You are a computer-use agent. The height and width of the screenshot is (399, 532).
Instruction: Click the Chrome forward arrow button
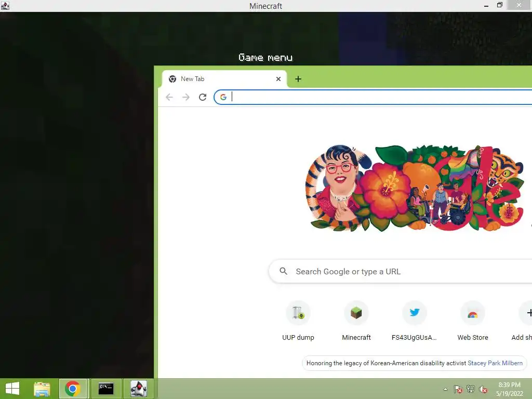click(x=186, y=97)
